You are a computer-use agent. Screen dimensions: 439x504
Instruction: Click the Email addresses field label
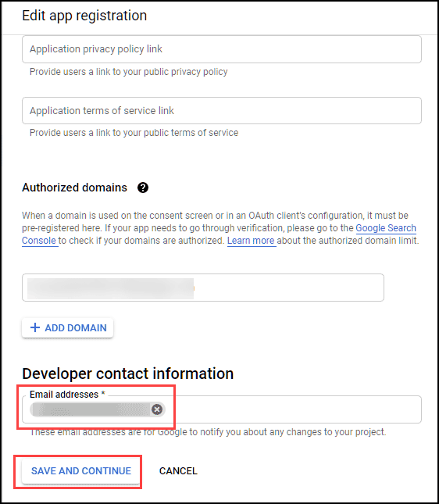coord(67,395)
